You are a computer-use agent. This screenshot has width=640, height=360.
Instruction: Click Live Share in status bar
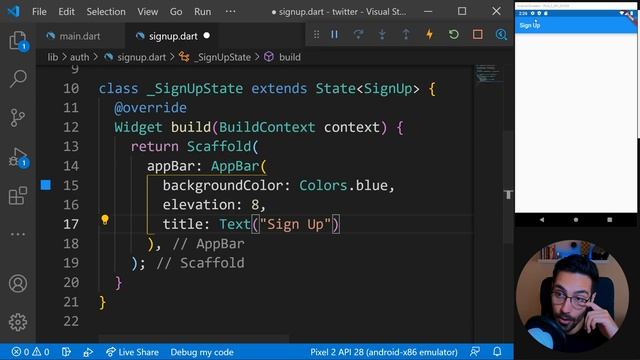[132, 352]
